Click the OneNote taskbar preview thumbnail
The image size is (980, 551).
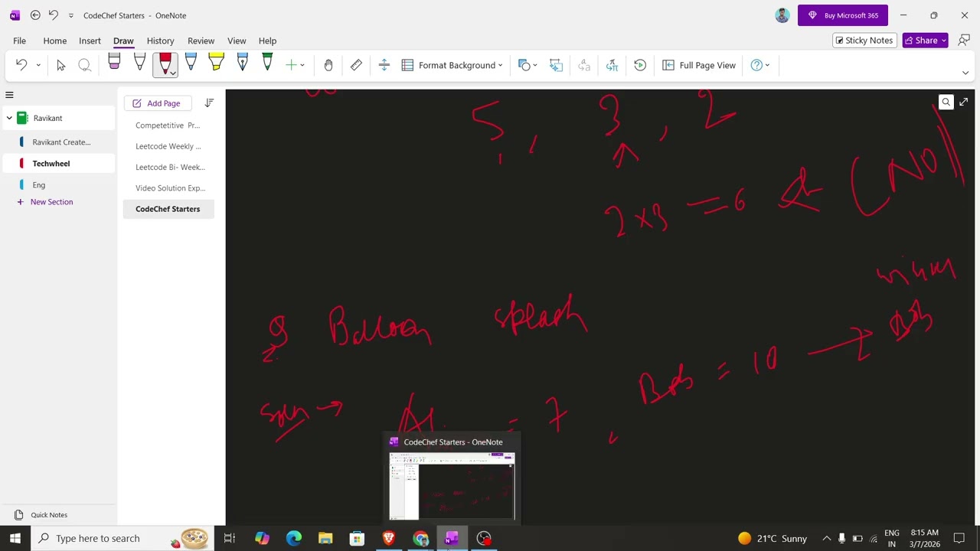tap(452, 486)
